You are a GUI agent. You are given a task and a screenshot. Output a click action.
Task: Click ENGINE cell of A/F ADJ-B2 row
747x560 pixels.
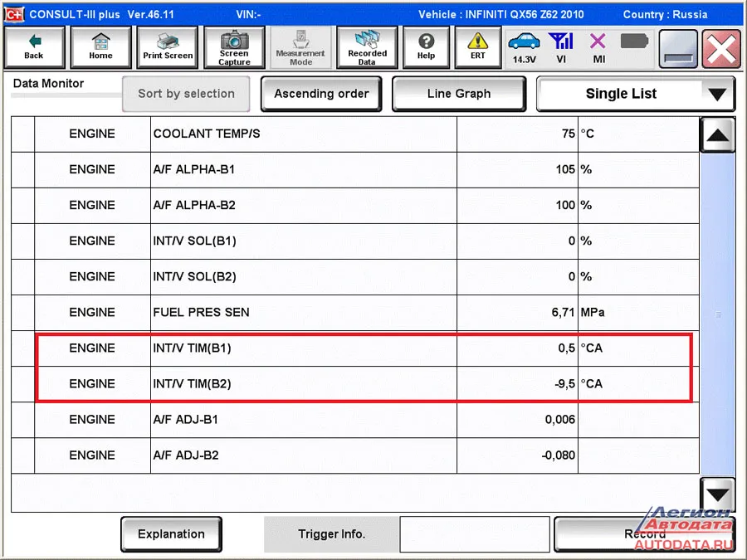[x=92, y=455]
